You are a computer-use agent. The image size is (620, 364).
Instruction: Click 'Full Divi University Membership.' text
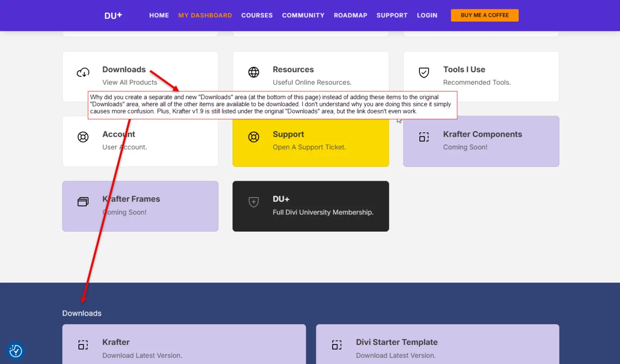coord(323,212)
